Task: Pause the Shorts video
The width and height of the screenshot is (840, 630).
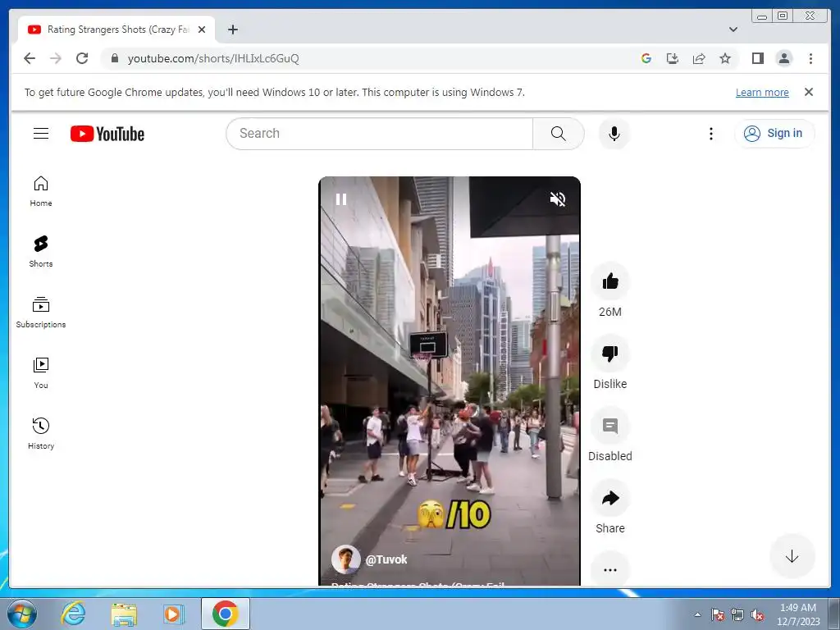Action: [341, 199]
